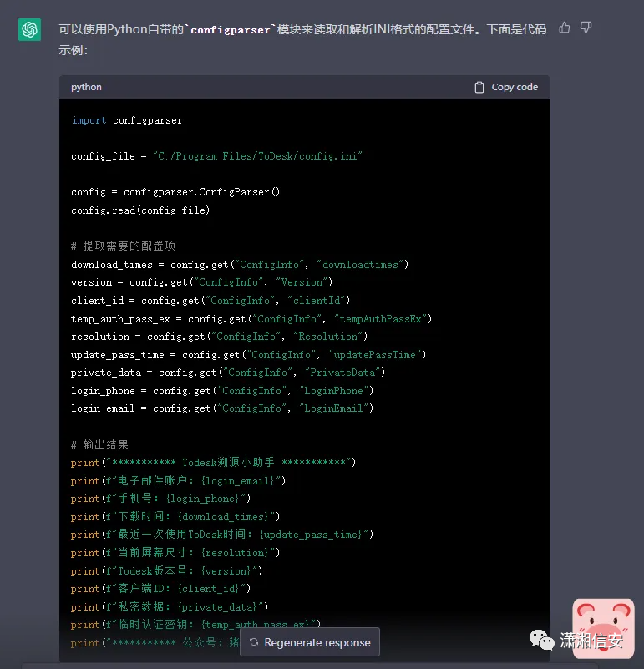Click the print line '客户端ID'
The image size is (644, 669).
(x=161, y=588)
